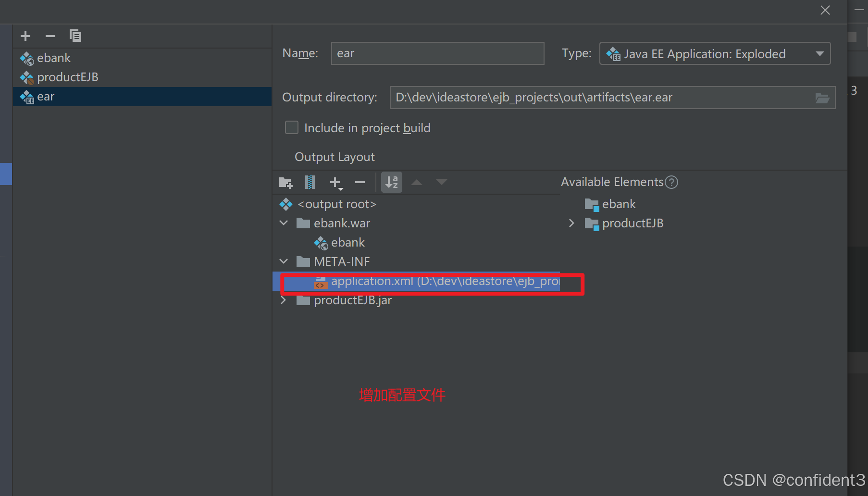The width and height of the screenshot is (868, 496).
Task: Browse for output directory with folder icon
Action: click(822, 98)
